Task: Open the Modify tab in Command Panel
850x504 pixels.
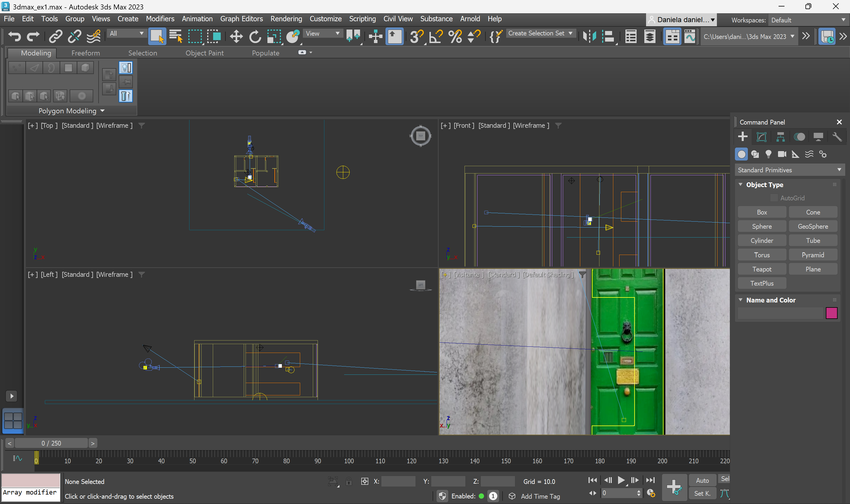Action: [x=761, y=137]
